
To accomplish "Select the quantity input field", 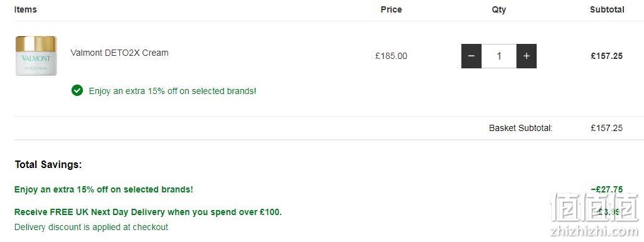I will click(x=499, y=56).
